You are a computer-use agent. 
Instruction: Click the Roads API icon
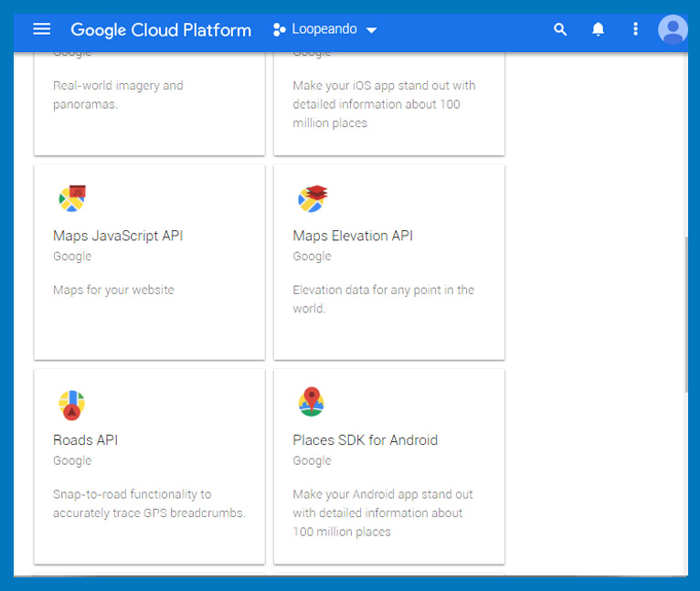71,405
